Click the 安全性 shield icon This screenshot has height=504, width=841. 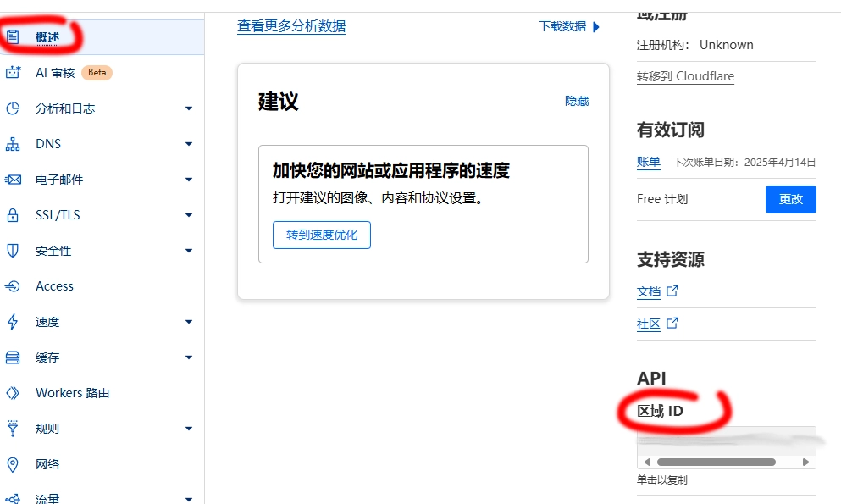point(13,251)
